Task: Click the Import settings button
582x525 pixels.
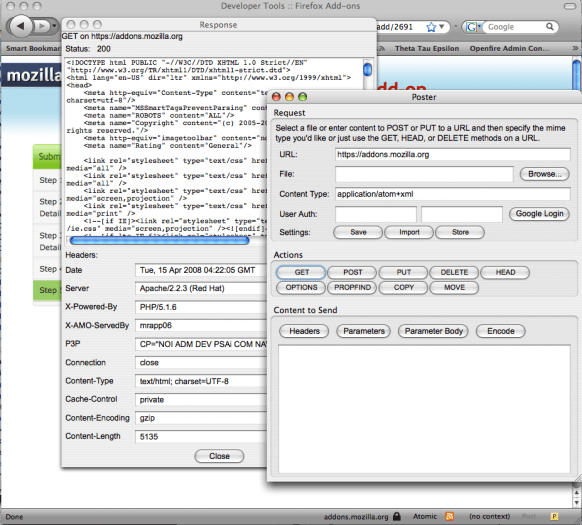Action: point(409,232)
